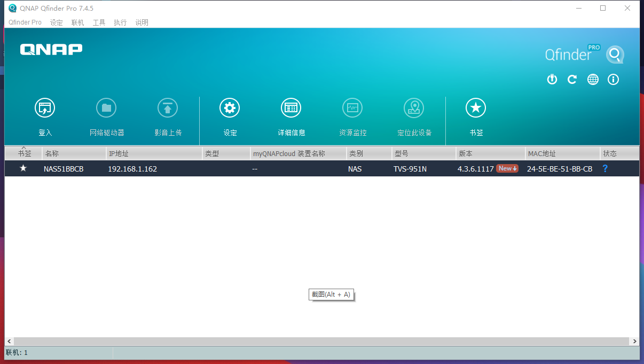Minimize the Qfinder Pro window

click(578, 8)
